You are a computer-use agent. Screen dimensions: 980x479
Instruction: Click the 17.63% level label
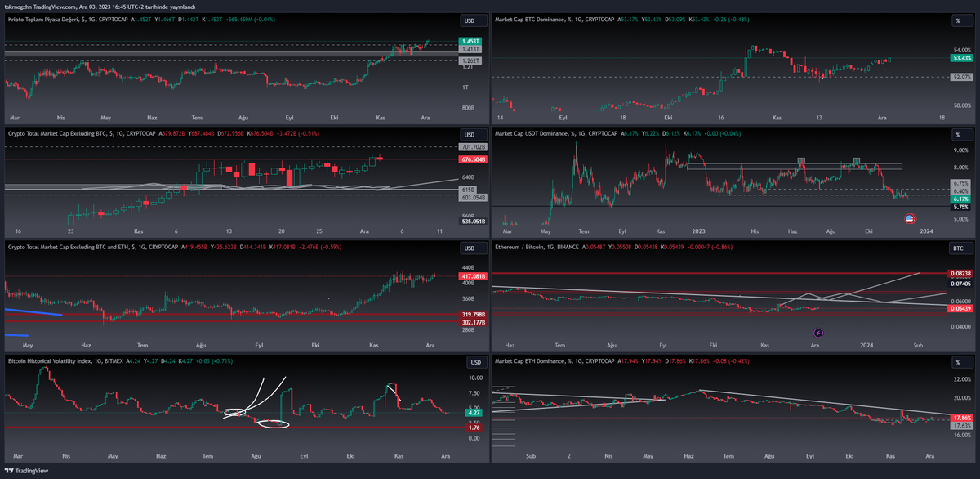[x=961, y=425]
